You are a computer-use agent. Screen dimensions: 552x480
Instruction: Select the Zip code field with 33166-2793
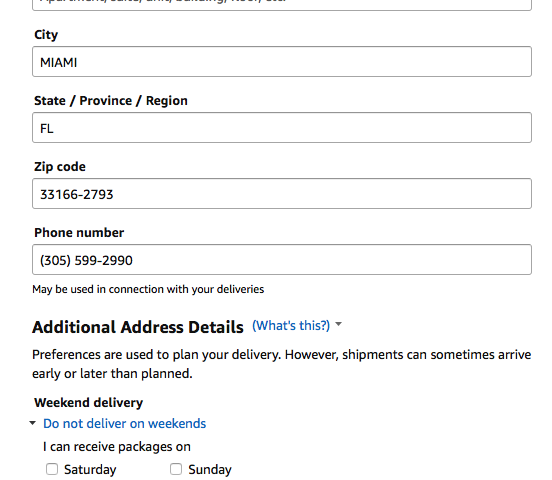coord(282,193)
